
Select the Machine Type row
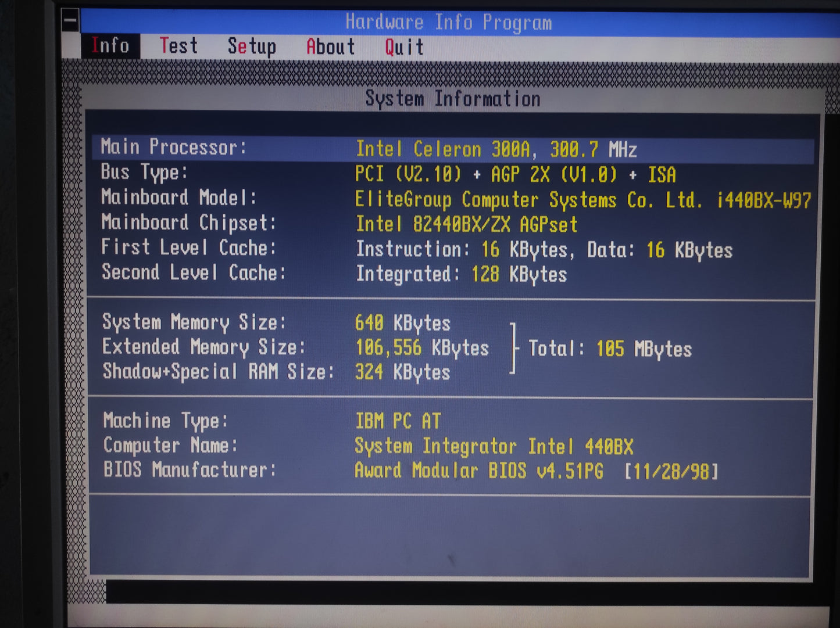tap(271, 421)
